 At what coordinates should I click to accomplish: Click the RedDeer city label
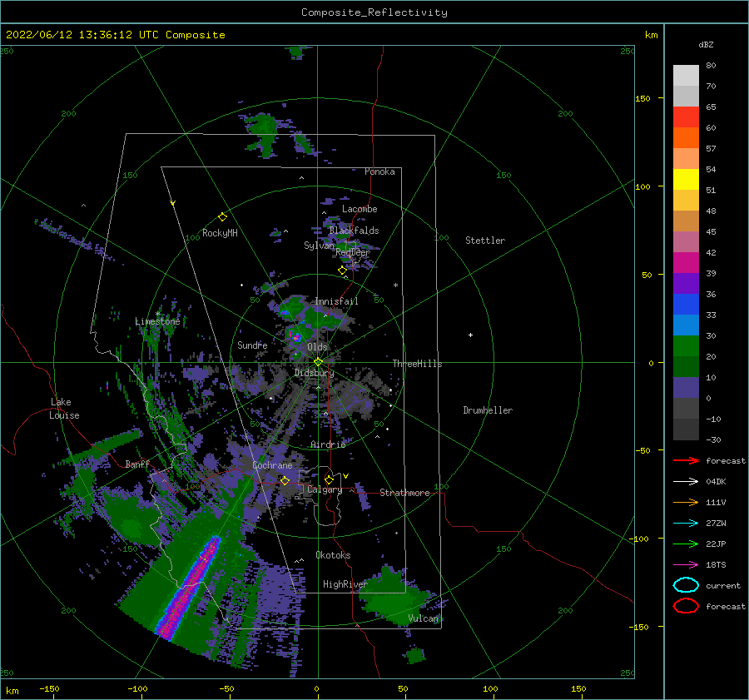(353, 252)
